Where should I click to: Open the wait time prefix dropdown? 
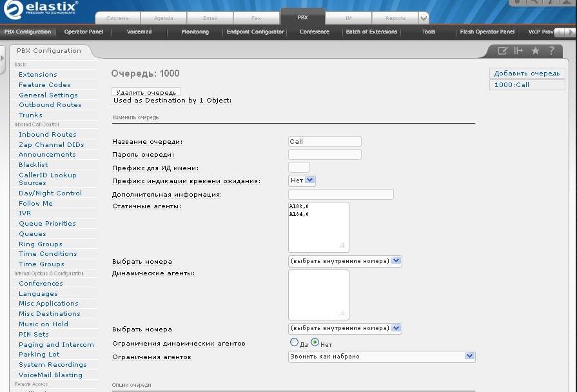(x=302, y=181)
